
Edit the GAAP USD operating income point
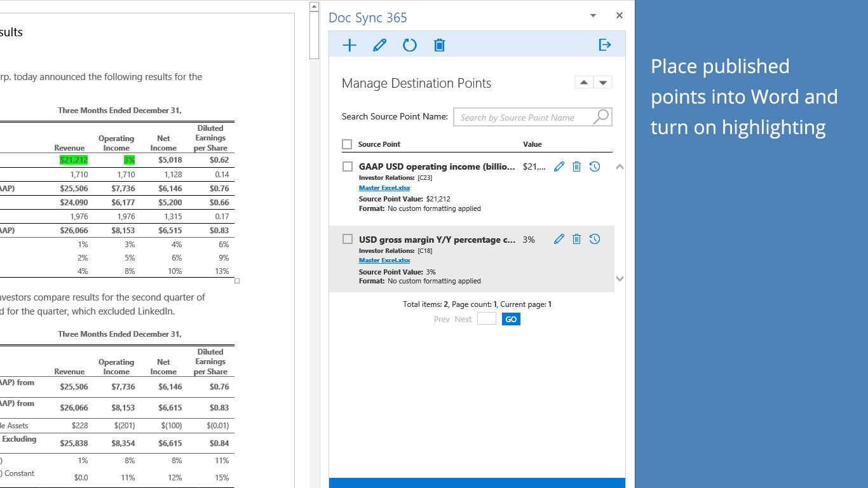coord(559,166)
